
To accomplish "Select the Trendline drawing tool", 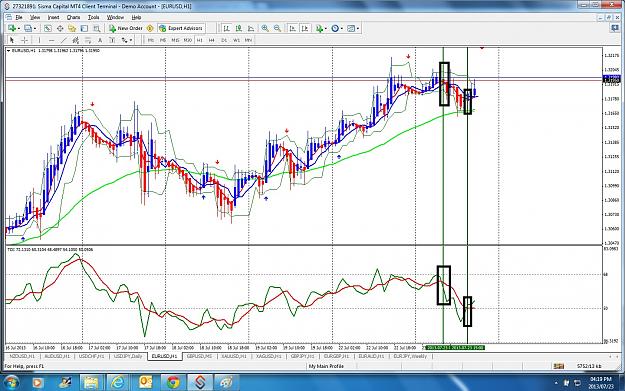I will [x=63, y=40].
